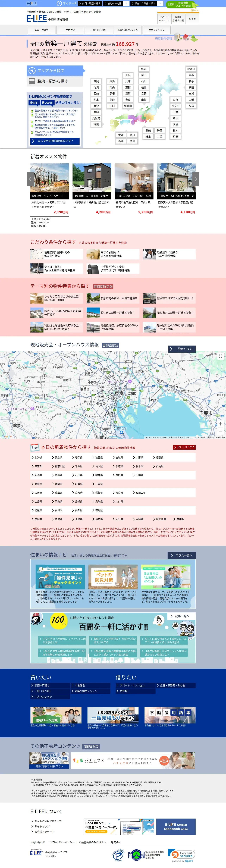Click the 1DAY calendar icon
Image resolution: width=226 pixels, height=868 pixels.
click(x=34, y=447)
